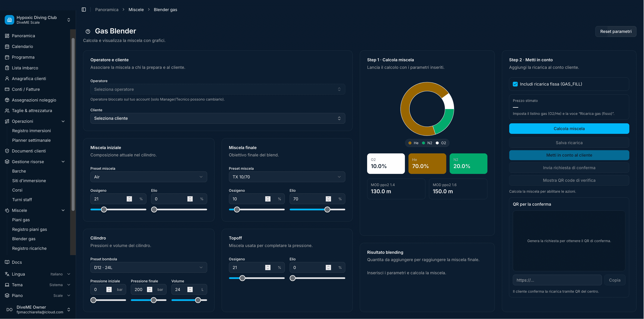This screenshot has width=644, height=319.
Task: Click the Documenti clienti shield icon
Action: coord(7,151)
